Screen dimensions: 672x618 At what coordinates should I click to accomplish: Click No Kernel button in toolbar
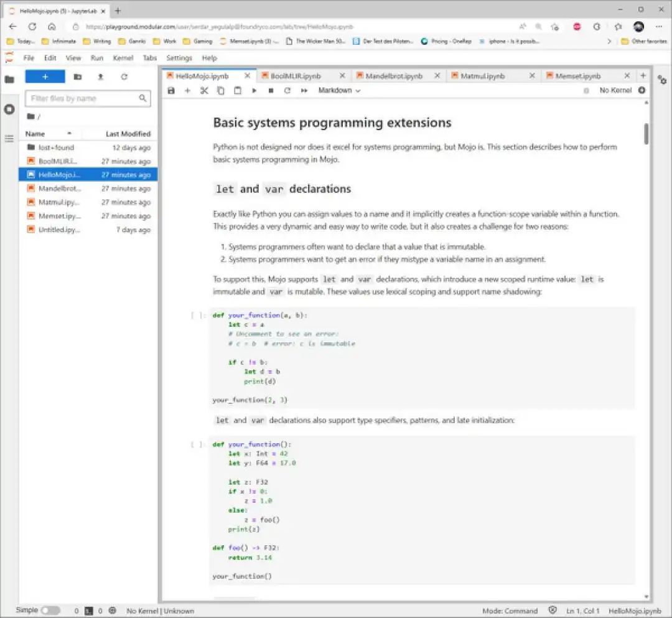pyautogui.click(x=615, y=90)
